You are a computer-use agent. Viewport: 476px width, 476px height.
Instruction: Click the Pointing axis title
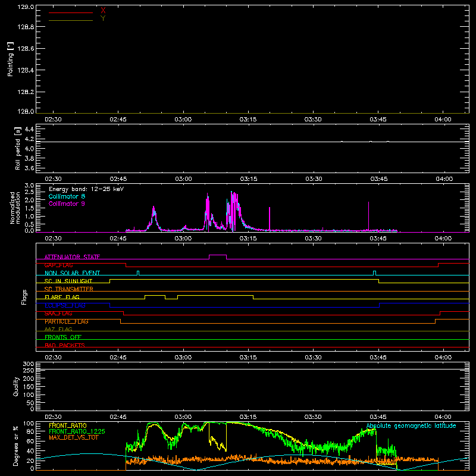click(11, 59)
